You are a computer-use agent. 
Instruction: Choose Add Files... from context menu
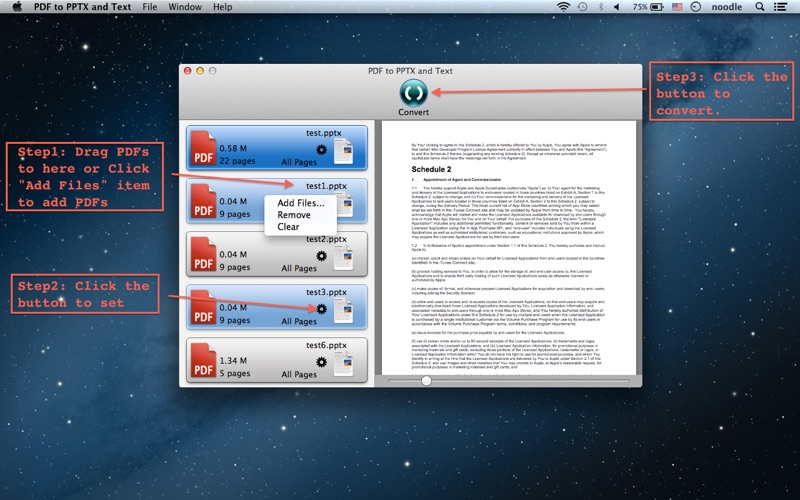[x=301, y=203]
